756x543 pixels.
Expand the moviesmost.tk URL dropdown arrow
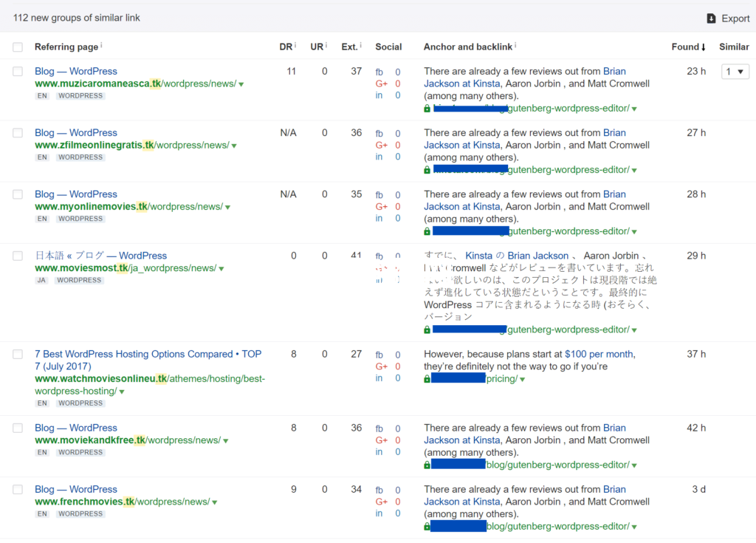pyautogui.click(x=221, y=269)
